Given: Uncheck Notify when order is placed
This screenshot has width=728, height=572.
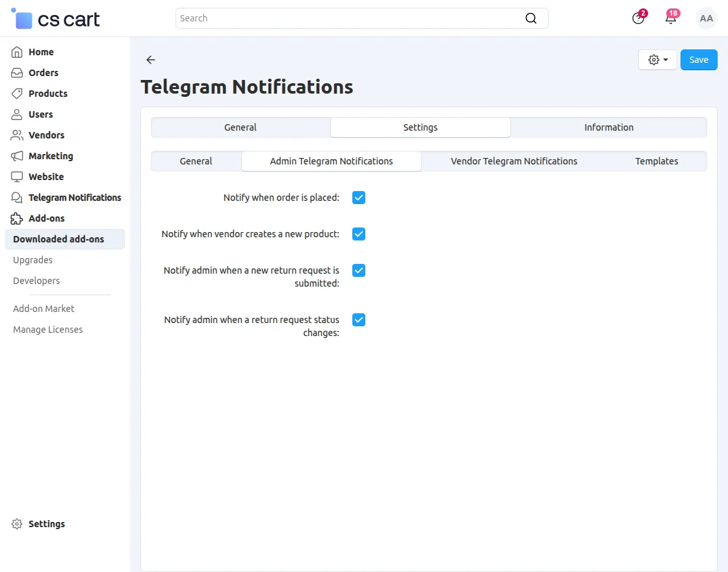Looking at the screenshot, I should [358, 198].
